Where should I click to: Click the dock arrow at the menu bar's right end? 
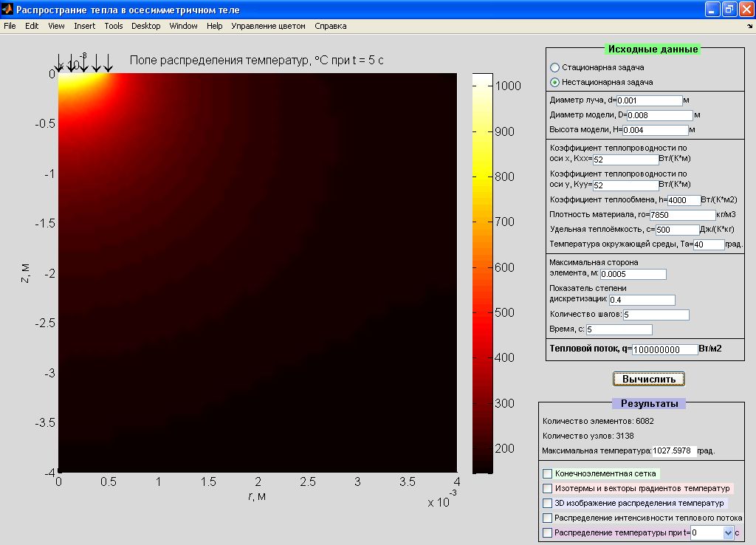point(749,27)
